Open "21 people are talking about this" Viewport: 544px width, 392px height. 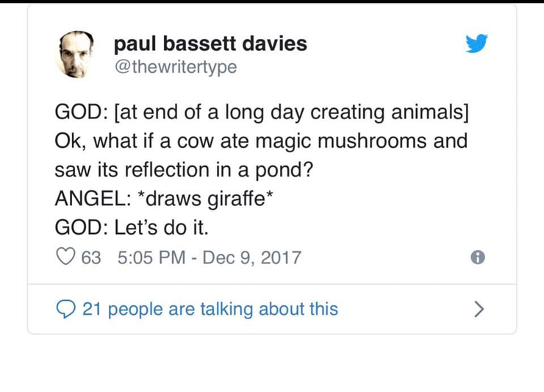pos(210,310)
